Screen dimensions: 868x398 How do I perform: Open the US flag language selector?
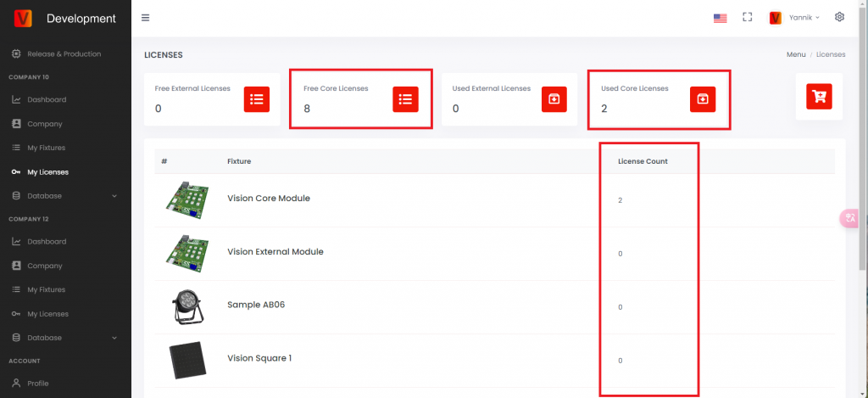[x=720, y=18]
